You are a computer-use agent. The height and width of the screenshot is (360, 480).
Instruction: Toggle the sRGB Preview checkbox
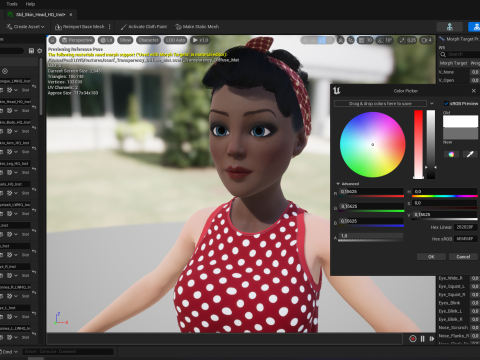tap(446, 104)
